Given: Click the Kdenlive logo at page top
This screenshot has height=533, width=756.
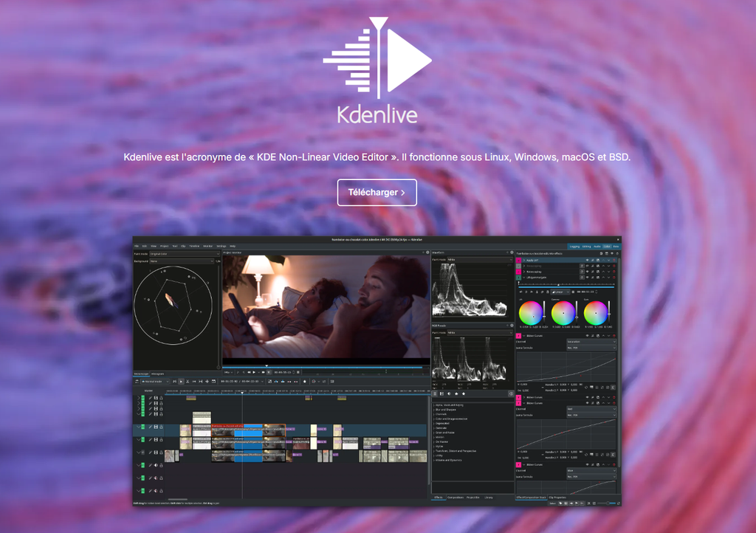Looking at the screenshot, I should pos(377,70).
